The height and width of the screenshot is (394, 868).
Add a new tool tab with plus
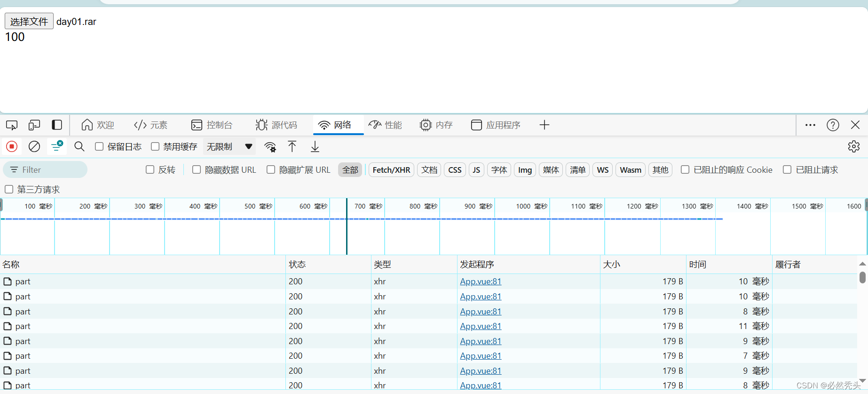coord(544,125)
